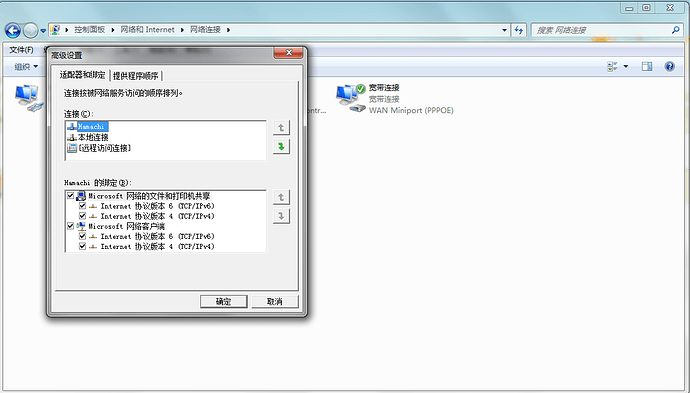This screenshot has width=690, height=393.
Task: Uncheck Microsoft 网络的文件和打印机共享 checkbox
Action: 70,195
